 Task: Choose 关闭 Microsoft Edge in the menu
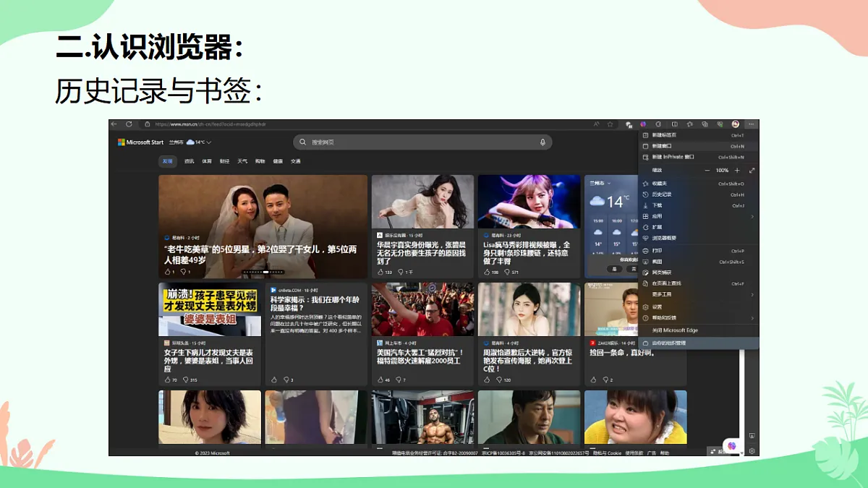(x=699, y=330)
